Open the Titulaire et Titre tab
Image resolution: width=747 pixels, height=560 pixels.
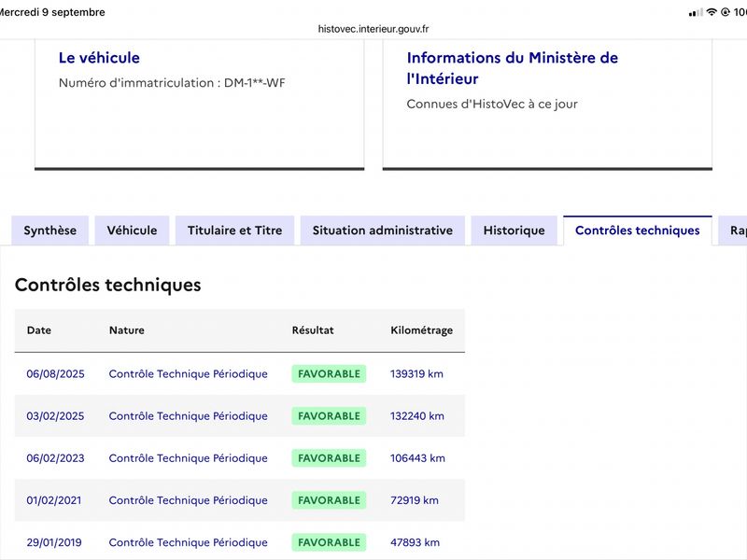(235, 231)
